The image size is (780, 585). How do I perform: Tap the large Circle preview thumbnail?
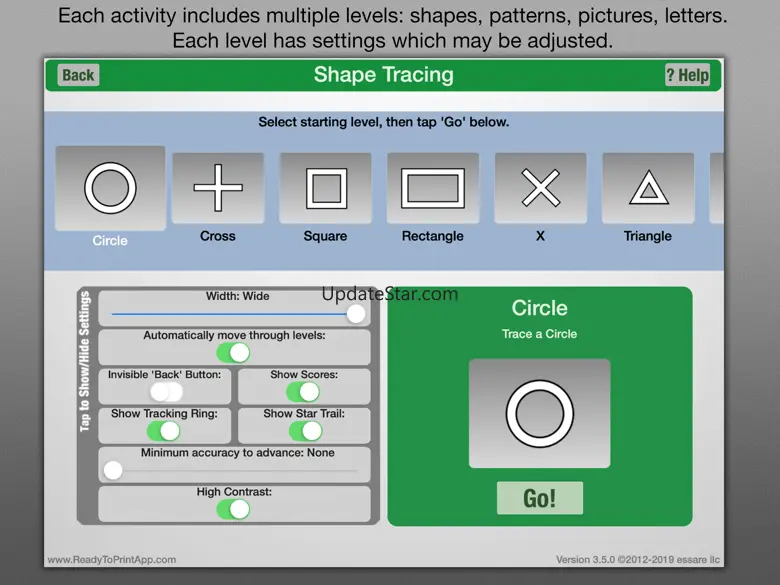540,413
